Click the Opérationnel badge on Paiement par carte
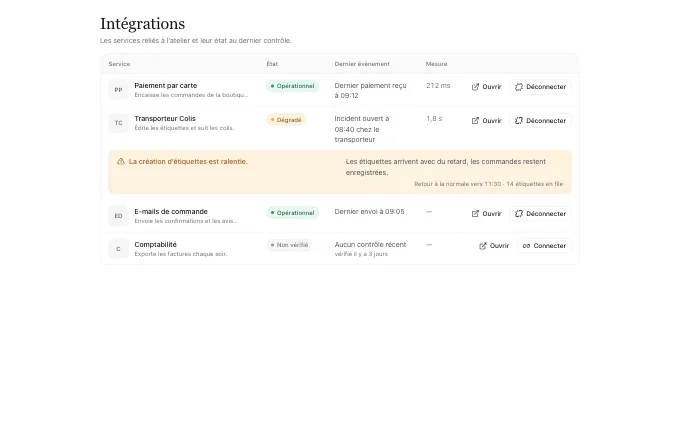 pyautogui.click(x=292, y=86)
